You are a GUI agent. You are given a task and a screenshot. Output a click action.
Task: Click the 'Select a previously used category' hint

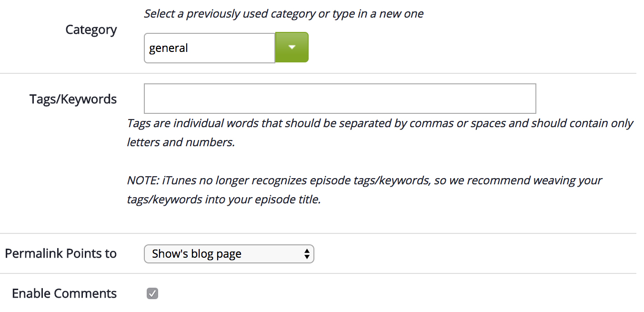(283, 13)
